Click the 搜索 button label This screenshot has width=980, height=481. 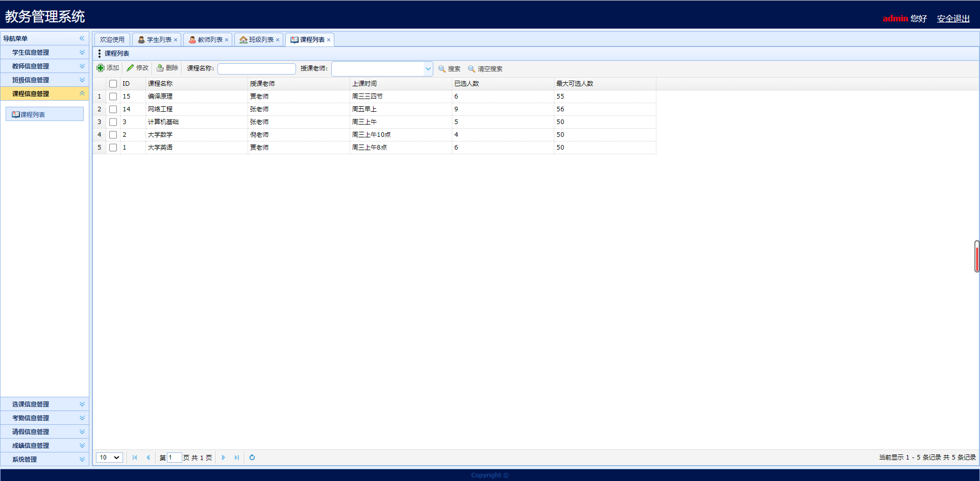click(x=454, y=69)
